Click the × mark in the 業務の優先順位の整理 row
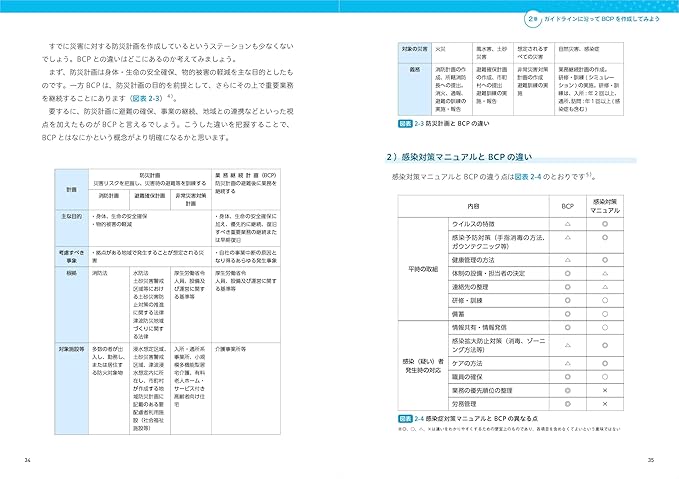This screenshot has height=479, width=679. pos(605,390)
